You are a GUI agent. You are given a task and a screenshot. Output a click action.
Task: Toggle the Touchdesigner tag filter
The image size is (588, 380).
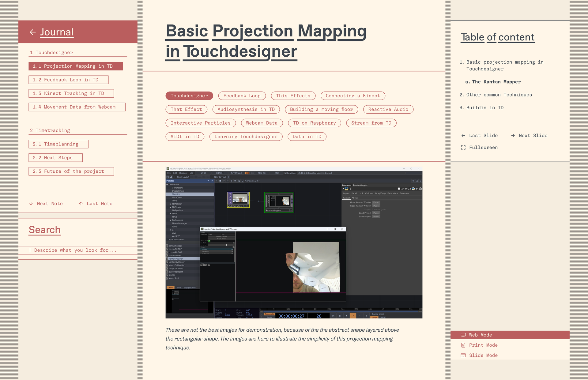pyautogui.click(x=189, y=96)
